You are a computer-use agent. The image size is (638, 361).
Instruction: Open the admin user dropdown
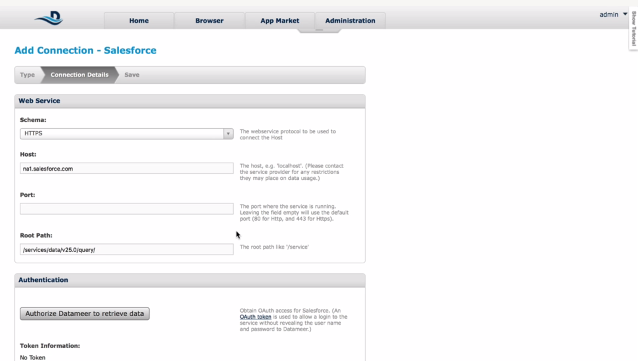coord(613,14)
